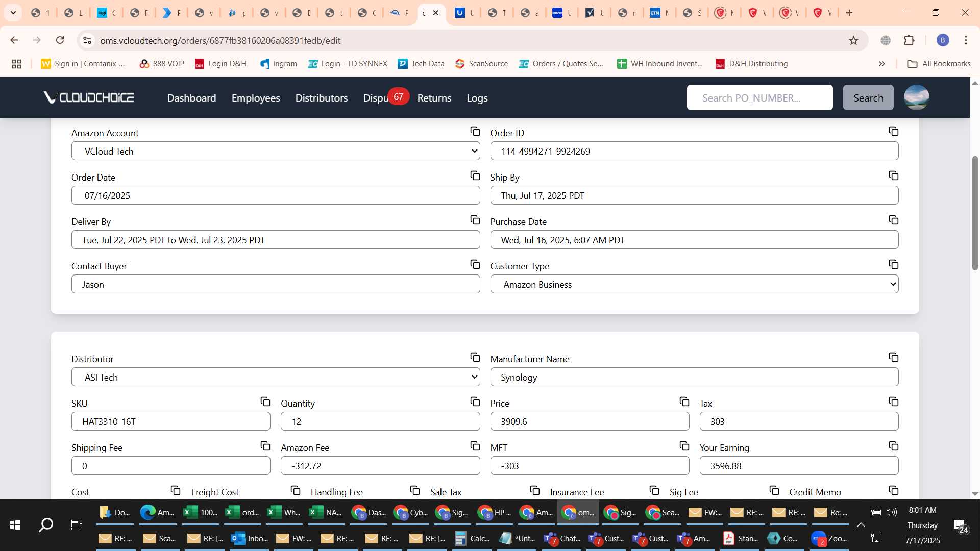Copy the Deliver By value
The image size is (980, 551).
[475, 220]
